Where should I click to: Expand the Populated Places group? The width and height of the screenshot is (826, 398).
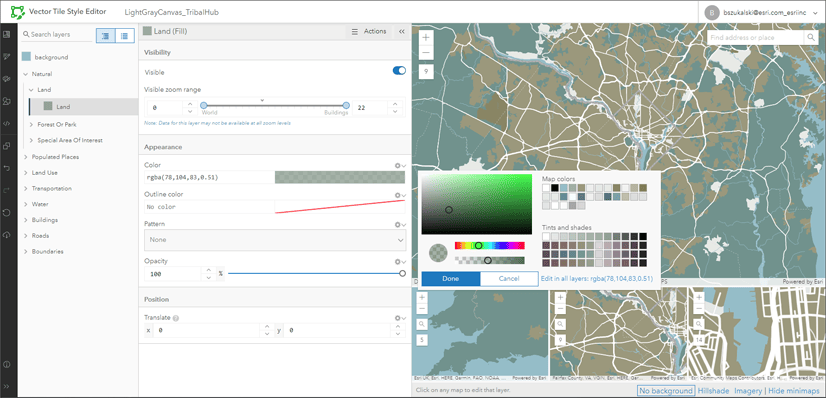coord(25,157)
